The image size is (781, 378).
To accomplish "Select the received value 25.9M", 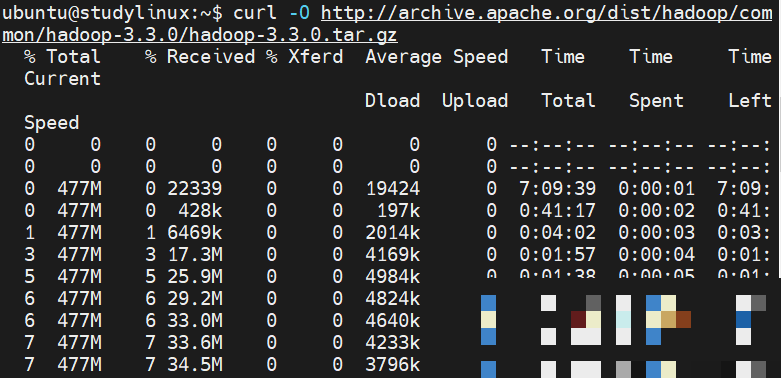I will 195,276.
